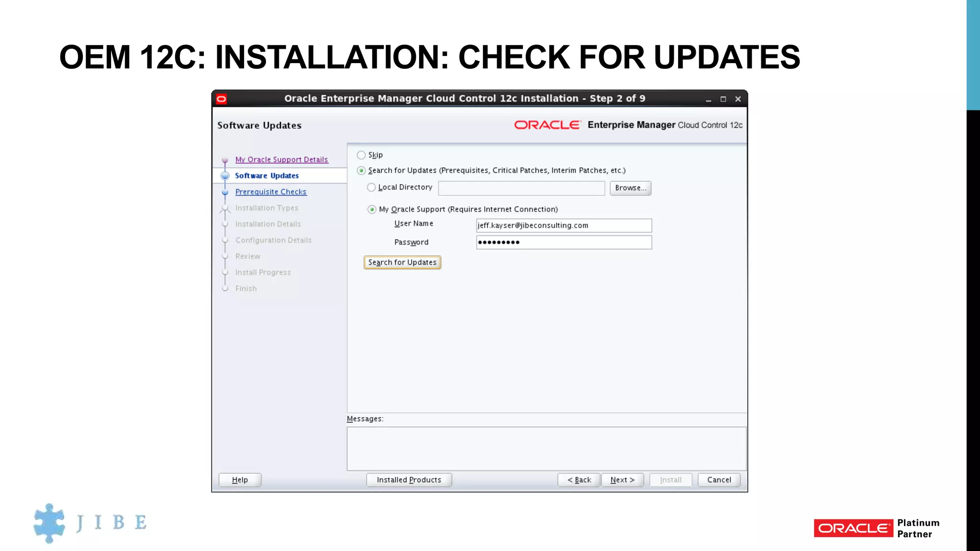
Task: Click the Installation Details step label
Action: coord(268,224)
